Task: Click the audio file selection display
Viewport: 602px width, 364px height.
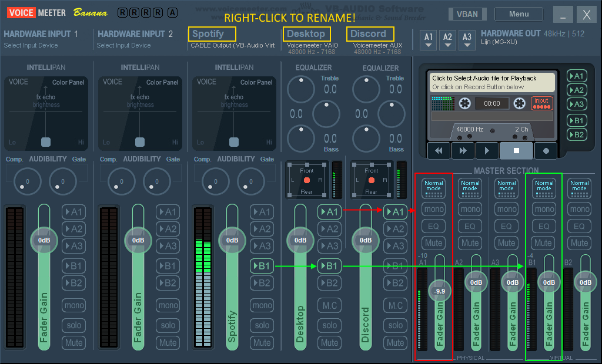Action: 492,82
